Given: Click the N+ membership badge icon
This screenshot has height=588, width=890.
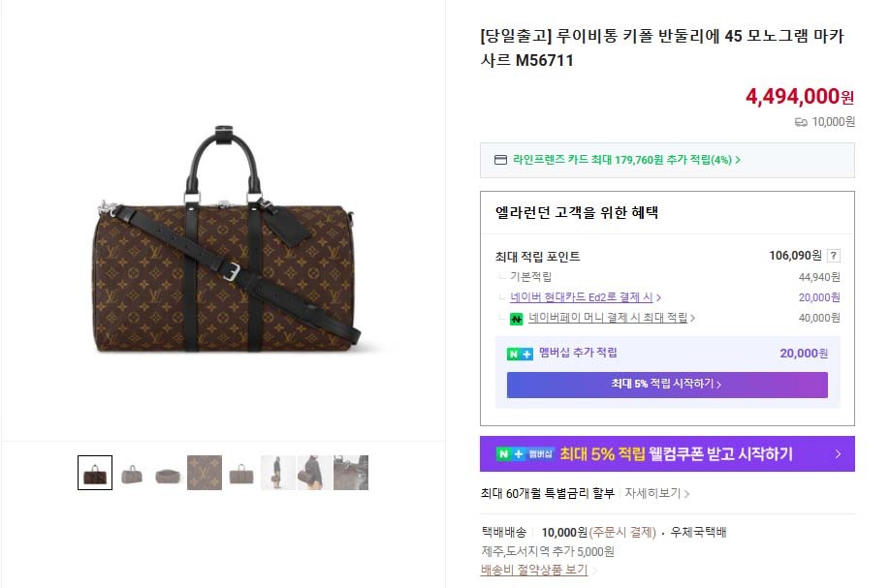Looking at the screenshot, I should (x=520, y=354).
